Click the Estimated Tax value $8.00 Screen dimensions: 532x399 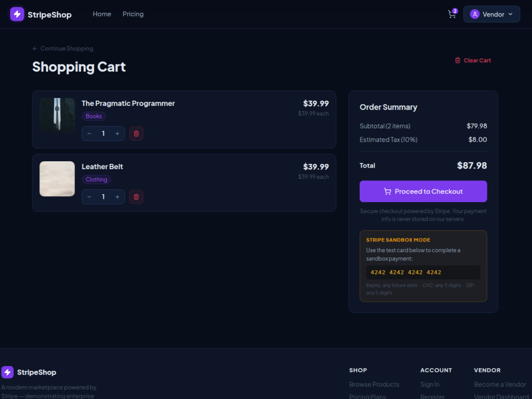click(x=477, y=139)
